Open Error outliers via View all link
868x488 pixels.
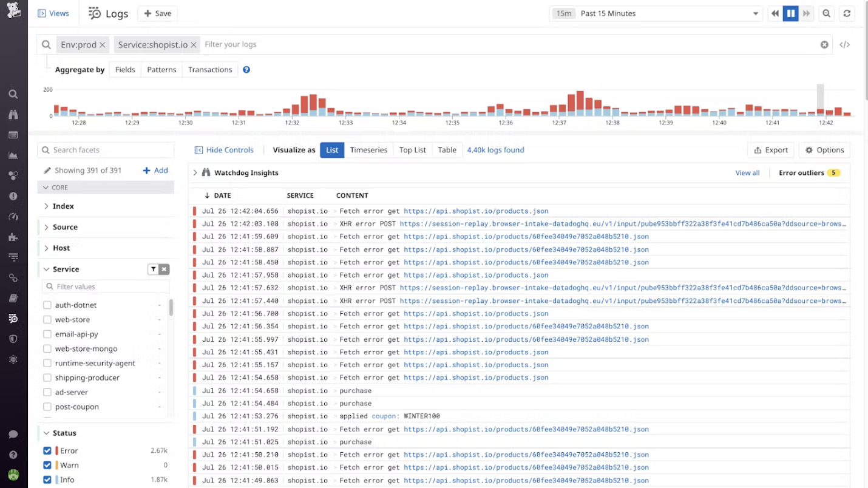click(747, 172)
